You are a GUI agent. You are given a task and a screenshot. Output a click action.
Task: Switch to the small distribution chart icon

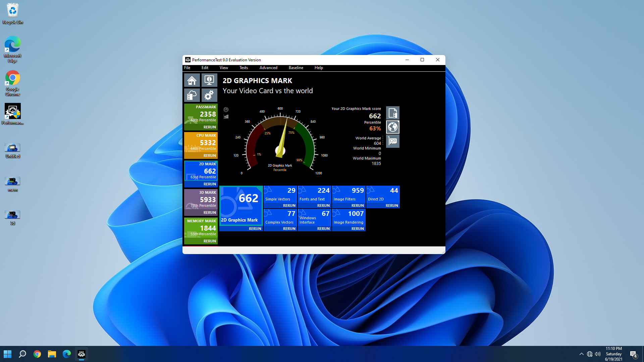point(226,117)
